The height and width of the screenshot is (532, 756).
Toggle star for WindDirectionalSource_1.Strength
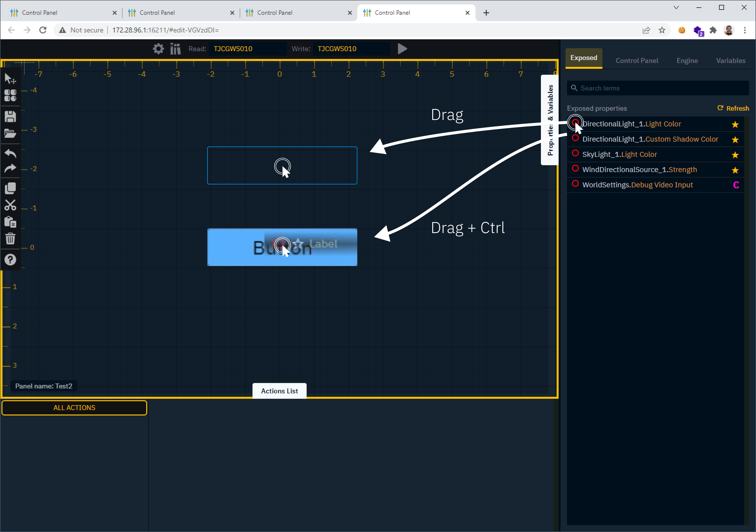[x=735, y=170]
